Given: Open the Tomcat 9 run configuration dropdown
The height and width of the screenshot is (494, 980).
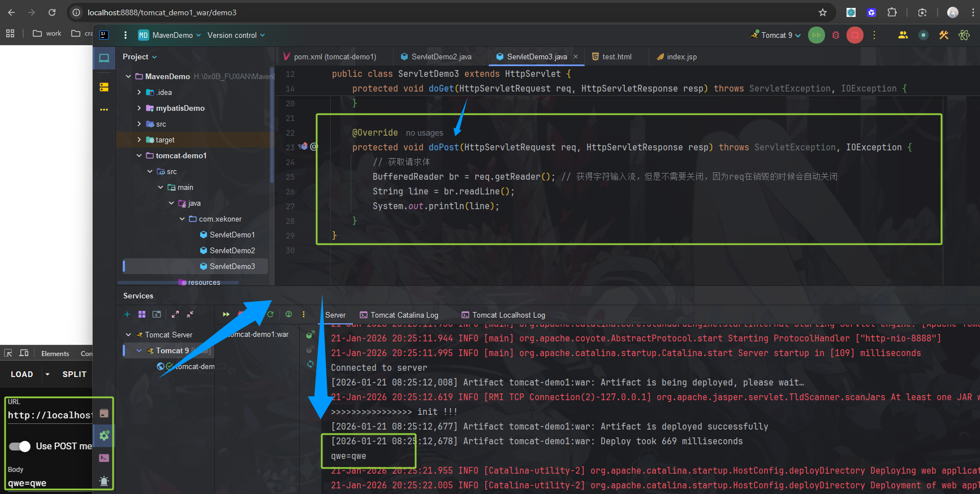Looking at the screenshot, I should (x=776, y=35).
